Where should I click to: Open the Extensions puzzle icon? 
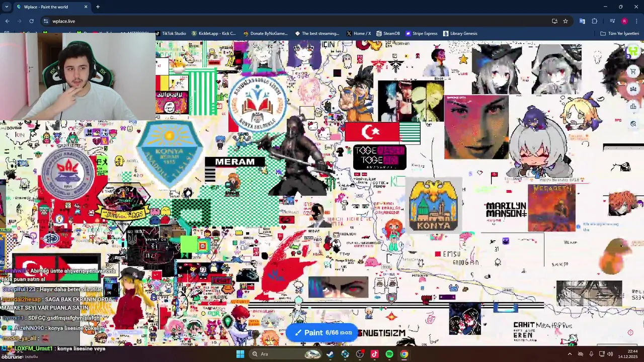point(594,21)
